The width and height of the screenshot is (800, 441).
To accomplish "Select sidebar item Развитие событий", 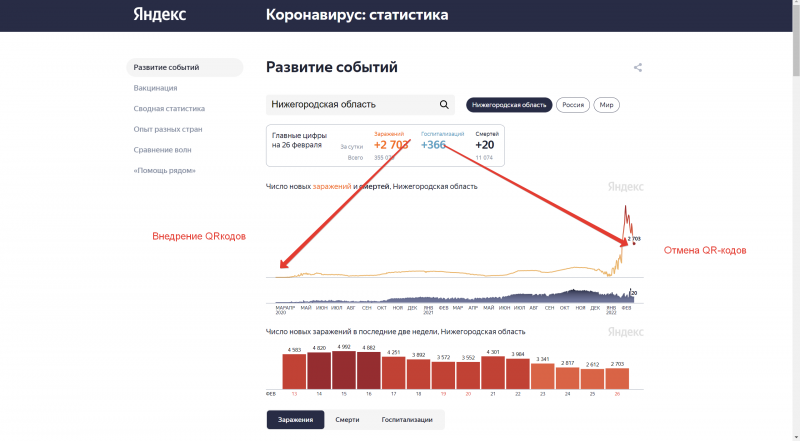I will (185, 67).
